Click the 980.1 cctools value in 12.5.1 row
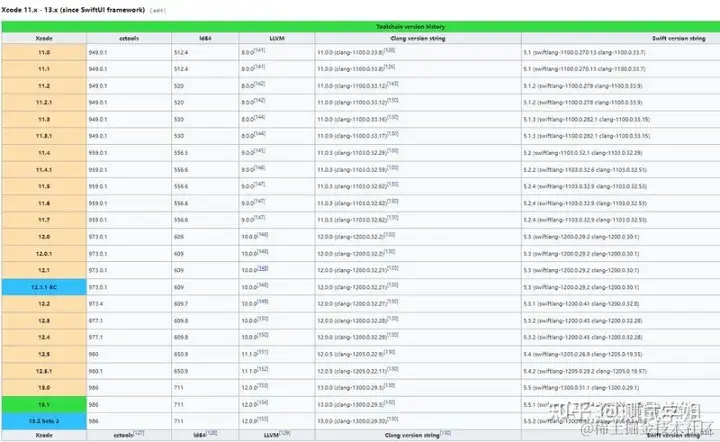The image size is (720, 442). click(96, 371)
